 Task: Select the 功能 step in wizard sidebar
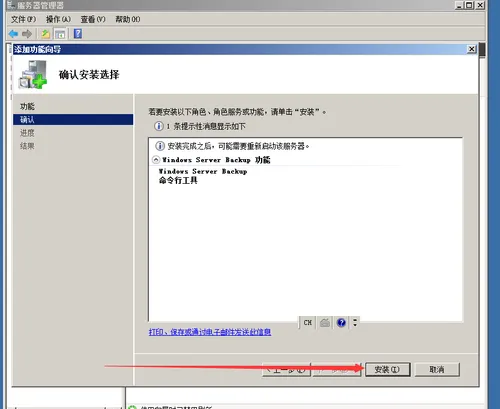27,106
